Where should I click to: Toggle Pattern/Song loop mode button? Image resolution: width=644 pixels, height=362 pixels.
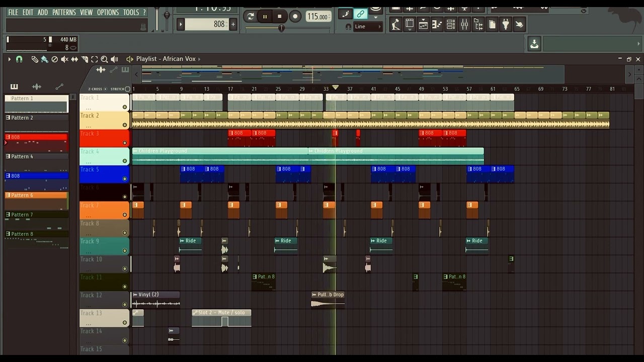coord(250,17)
